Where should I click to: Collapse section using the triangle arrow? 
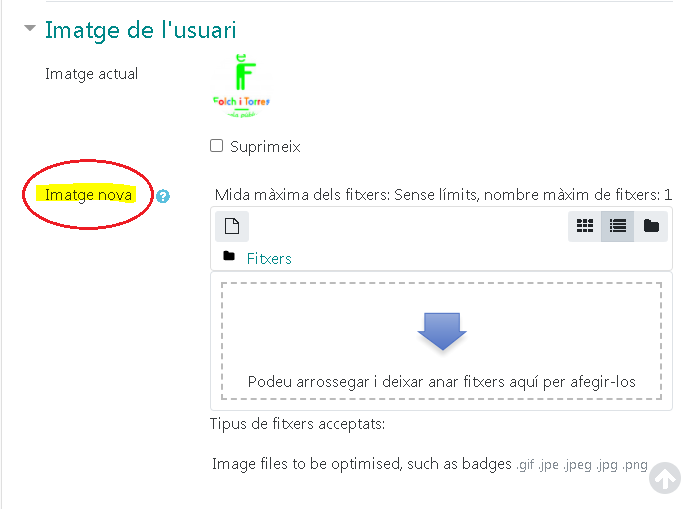tap(29, 30)
